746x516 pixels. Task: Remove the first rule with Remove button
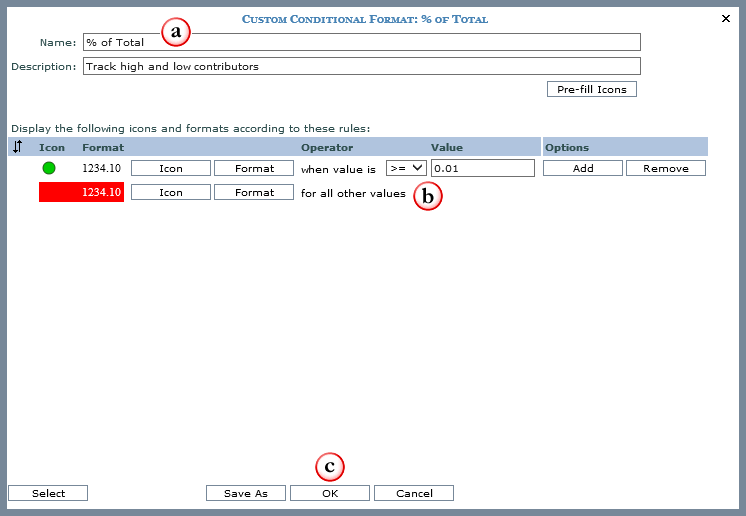coord(666,168)
